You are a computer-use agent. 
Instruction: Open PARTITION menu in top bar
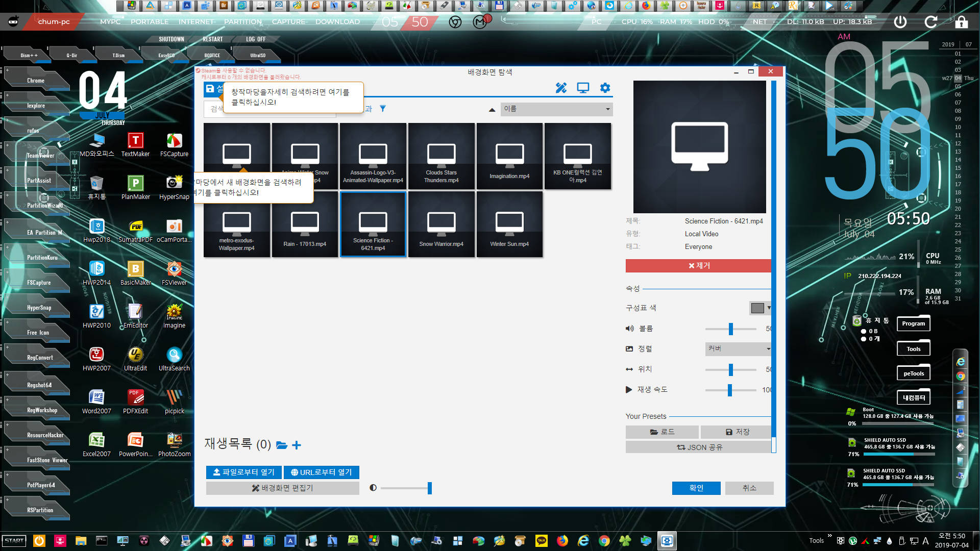click(243, 22)
